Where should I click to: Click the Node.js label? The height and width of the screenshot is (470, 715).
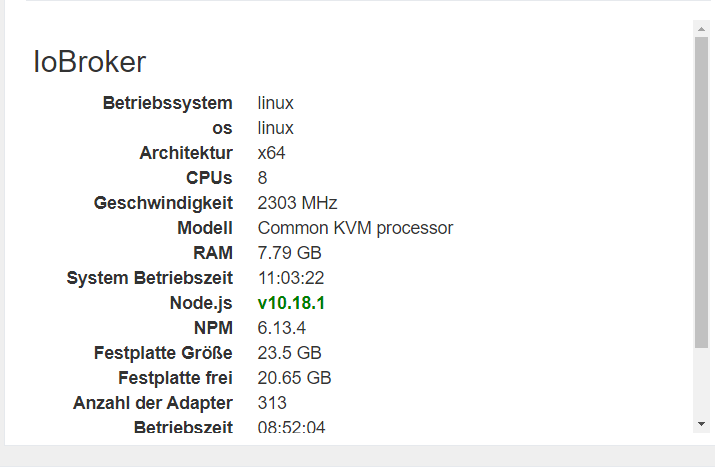tap(201, 303)
